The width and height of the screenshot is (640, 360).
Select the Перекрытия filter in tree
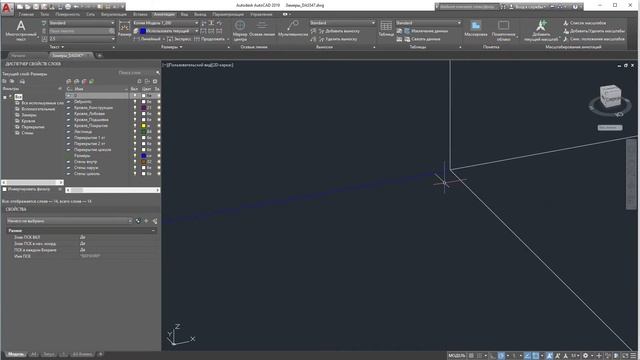33,127
